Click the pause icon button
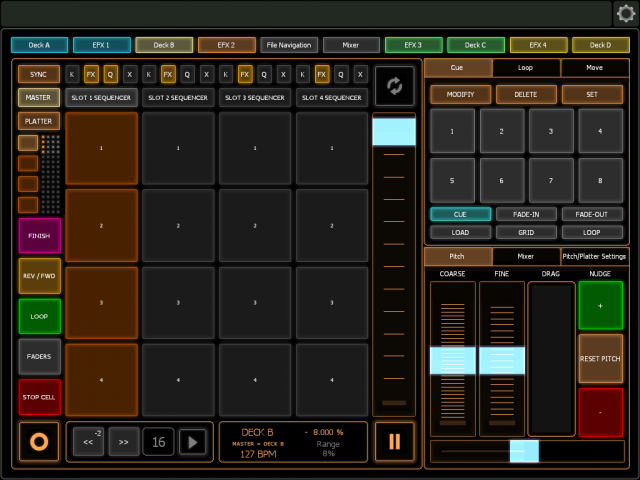640x480 pixels. 394,441
